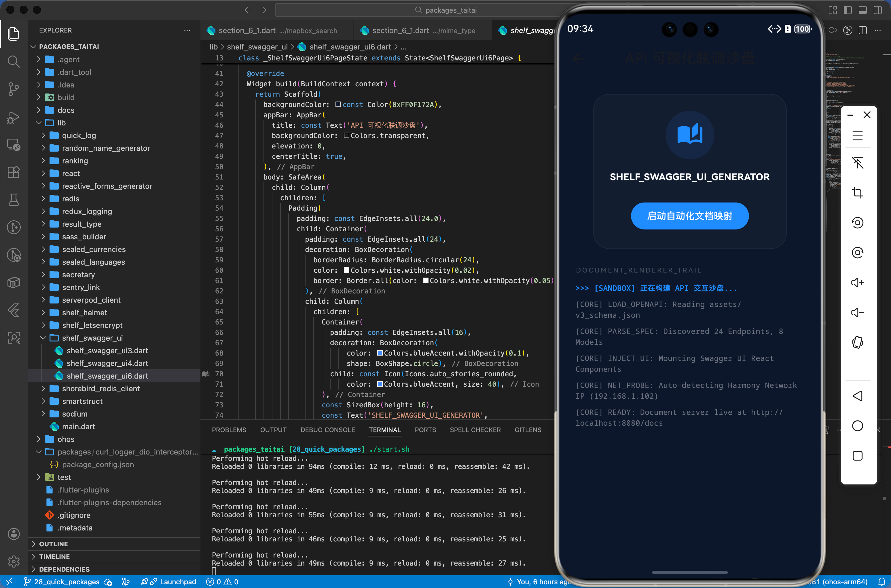Open Run and Debug view
The width and height of the screenshot is (891, 588).
coord(14,117)
